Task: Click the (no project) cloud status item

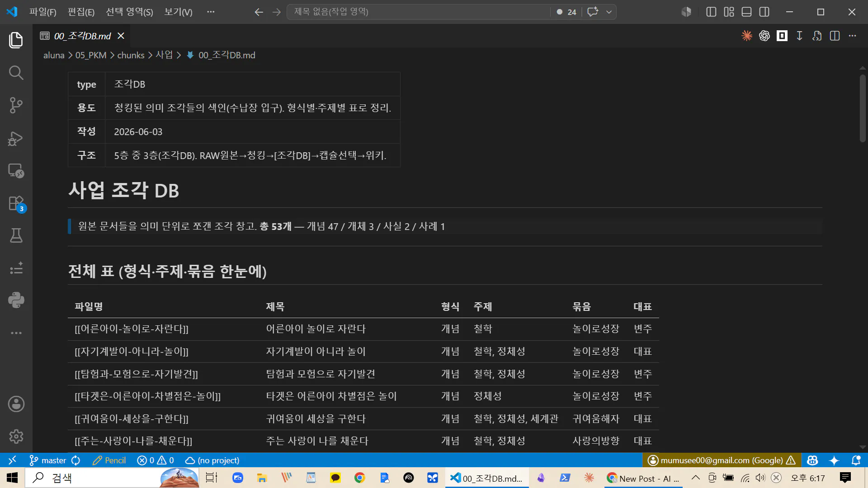Action: point(212,460)
